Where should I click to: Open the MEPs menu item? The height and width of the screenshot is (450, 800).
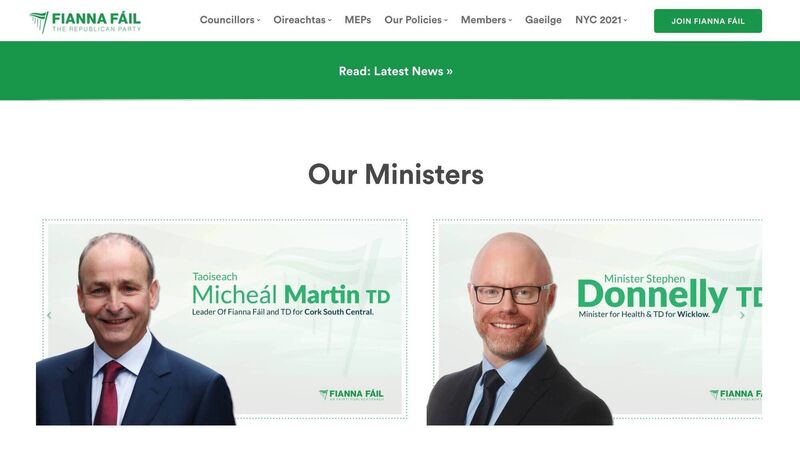click(x=358, y=20)
